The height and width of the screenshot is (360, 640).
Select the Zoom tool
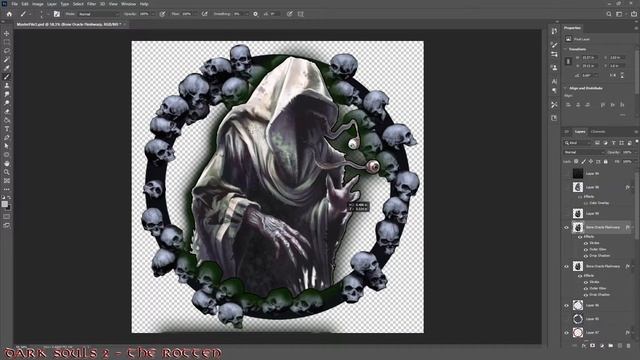pos(7,172)
